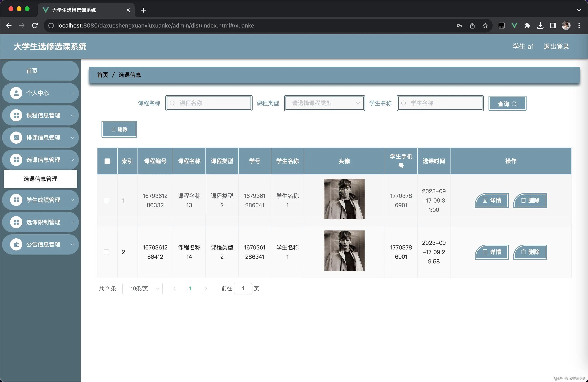Open the browser extensions puzzle icon
The width and height of the screenshot is (588, 382).
coord(527,25)
